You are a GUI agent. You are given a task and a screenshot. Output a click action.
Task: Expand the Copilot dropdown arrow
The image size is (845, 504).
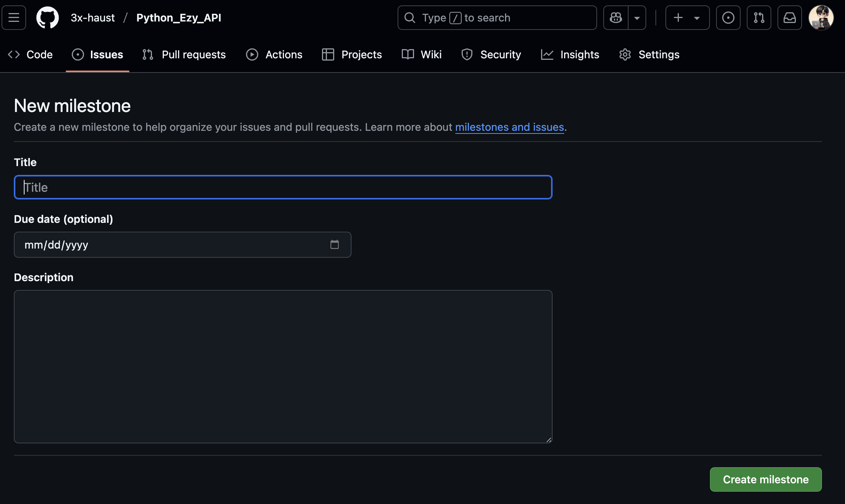point(637,18)
